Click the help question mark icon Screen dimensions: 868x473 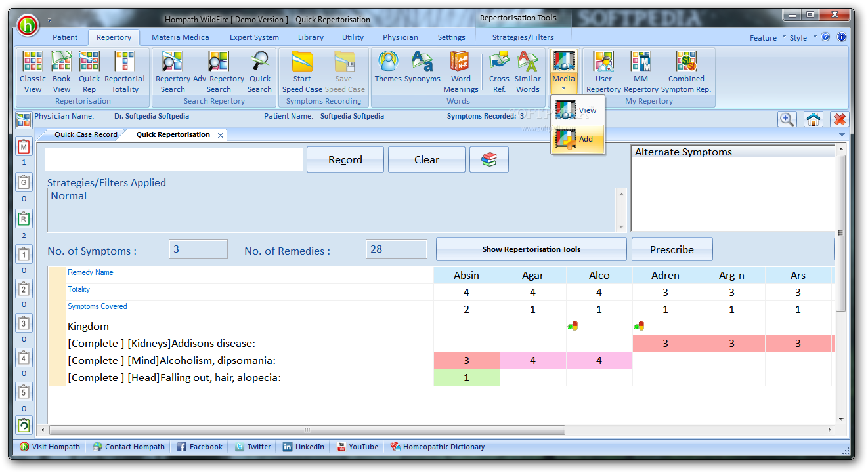825,37
